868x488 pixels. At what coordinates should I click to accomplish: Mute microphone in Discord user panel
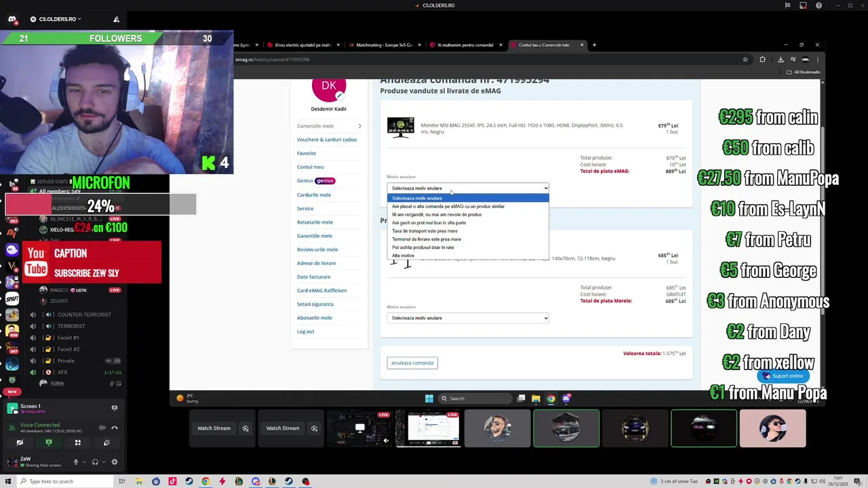point(75,462)
